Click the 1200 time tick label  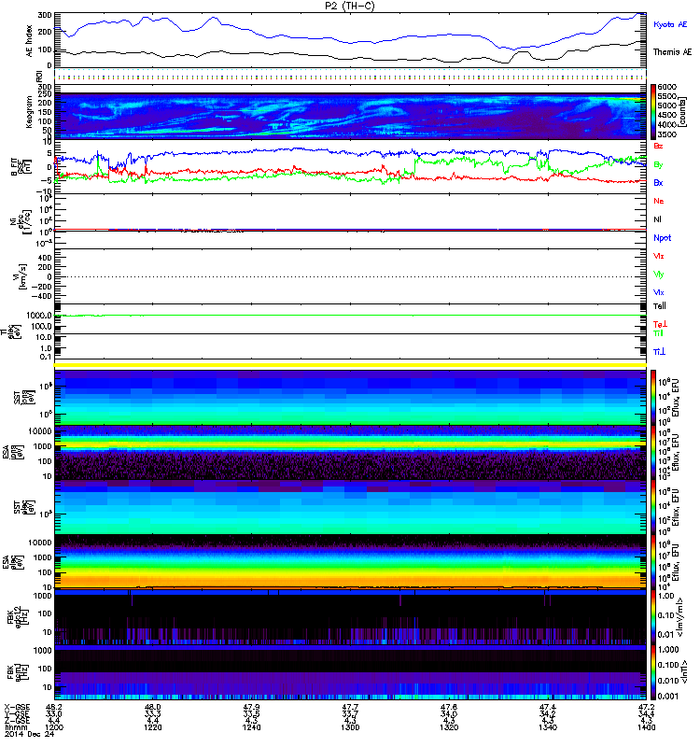pos(54,727)
